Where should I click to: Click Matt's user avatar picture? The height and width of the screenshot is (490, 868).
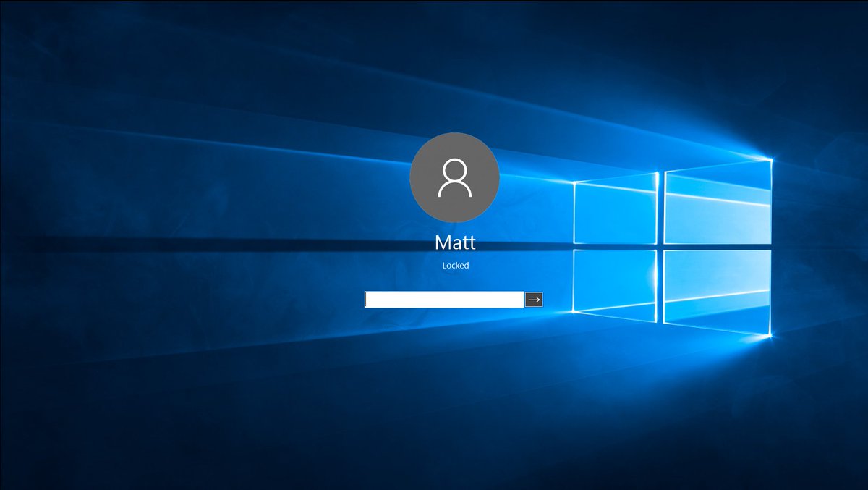(x=454, y=177)
